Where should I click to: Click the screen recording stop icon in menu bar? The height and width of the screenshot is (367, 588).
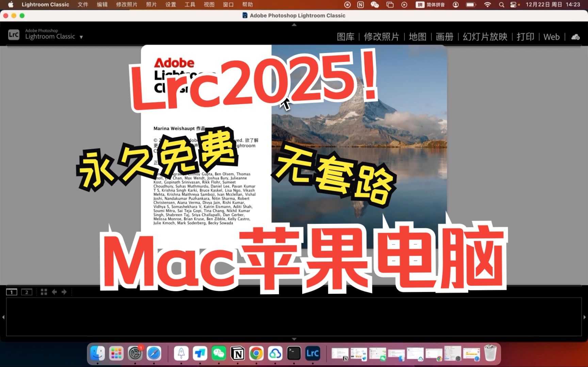[x=347, y=4]
